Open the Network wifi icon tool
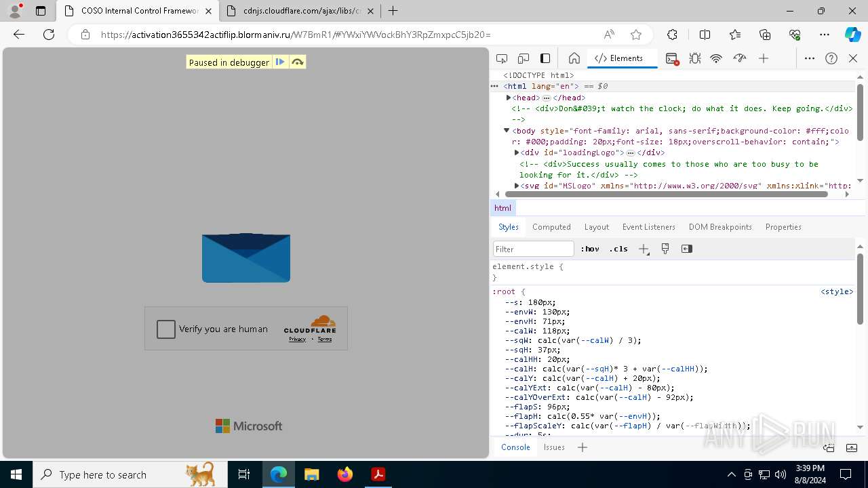 click(x=716, y=58)
